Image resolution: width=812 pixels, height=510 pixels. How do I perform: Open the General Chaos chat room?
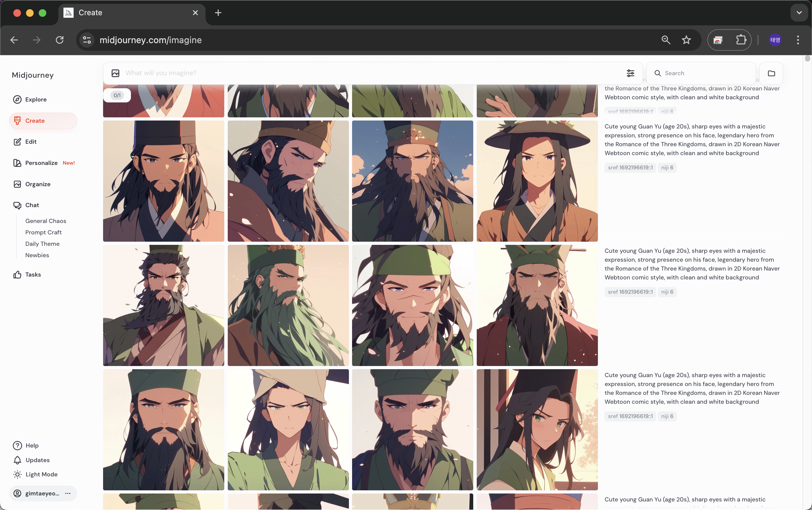pyautogui.click(x=46, y=221)
